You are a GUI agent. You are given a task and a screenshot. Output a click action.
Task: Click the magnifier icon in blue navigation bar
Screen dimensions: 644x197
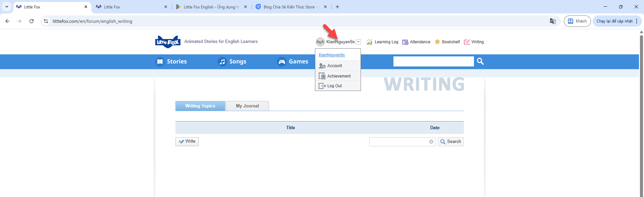480,61
